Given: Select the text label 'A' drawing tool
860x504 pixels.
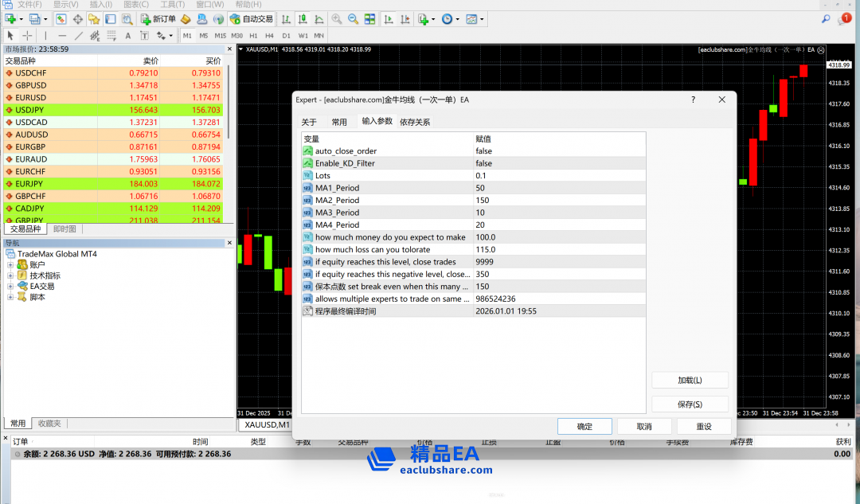Looking at the screenshot, I should pyautogui.click(x=127, y=36).
